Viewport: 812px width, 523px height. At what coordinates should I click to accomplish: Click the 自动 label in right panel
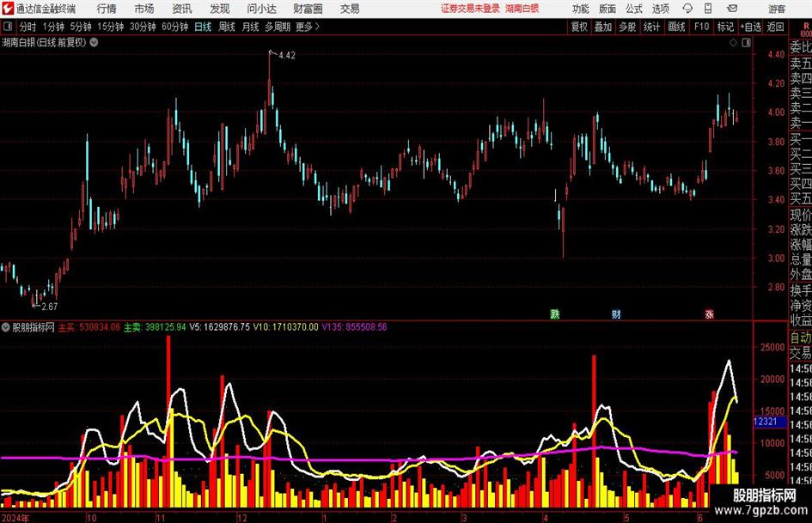pyautogui.click(x=800, y=338)
